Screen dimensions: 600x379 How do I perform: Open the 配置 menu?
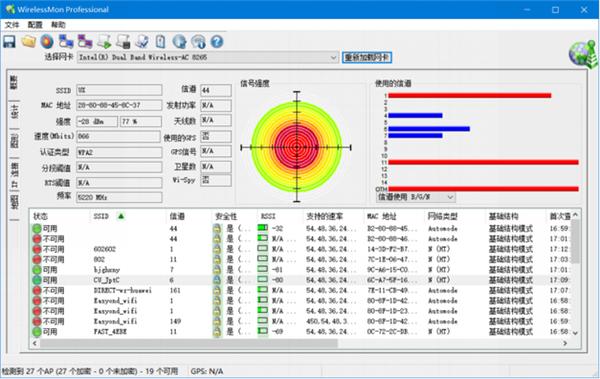(35, 25)
